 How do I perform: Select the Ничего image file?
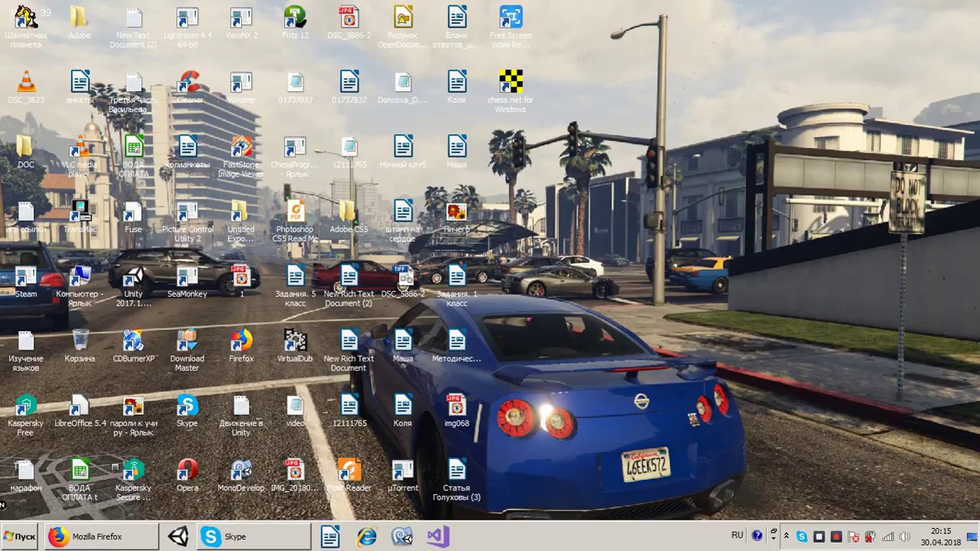click(x=457, y=217)
